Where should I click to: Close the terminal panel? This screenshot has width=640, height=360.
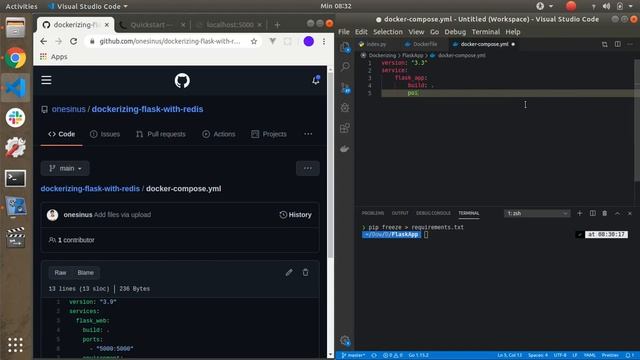[630, 213]
